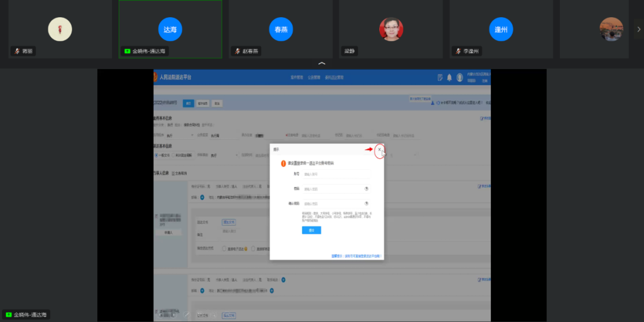Click edit link at right of second party card
Image resolution: width=644 pixels, height=322 pixels.
484,280
